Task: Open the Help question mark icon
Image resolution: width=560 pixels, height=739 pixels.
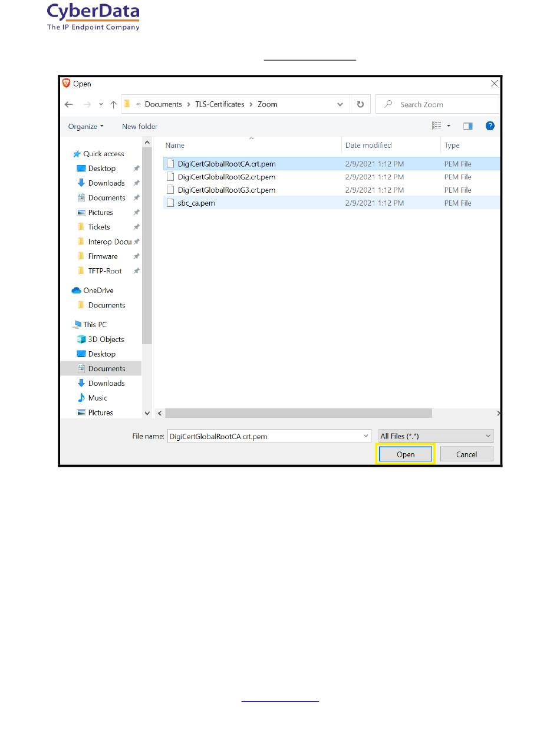Action: (x=490, y=126)
